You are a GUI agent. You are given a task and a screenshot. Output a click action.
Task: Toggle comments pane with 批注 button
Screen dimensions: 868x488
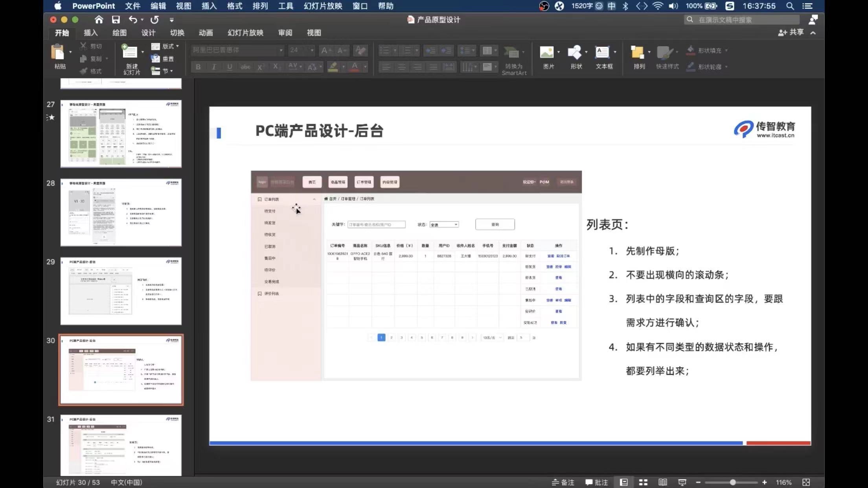(597, 482)
